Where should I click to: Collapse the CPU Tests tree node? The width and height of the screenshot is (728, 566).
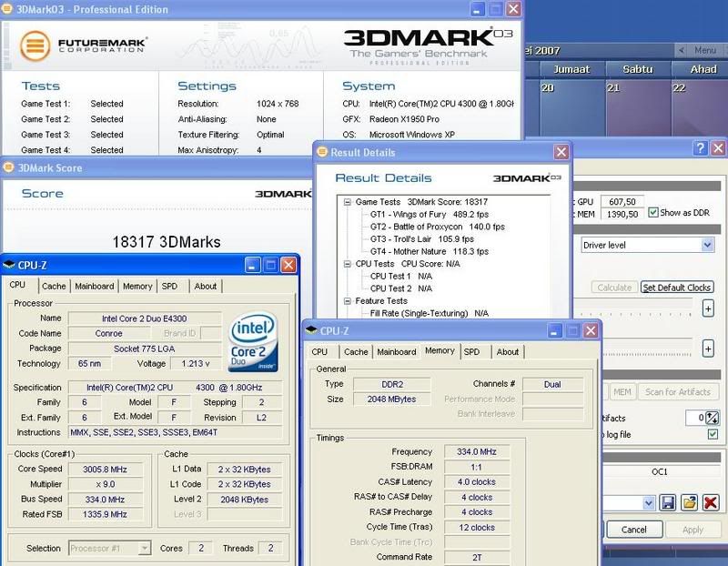349,264
